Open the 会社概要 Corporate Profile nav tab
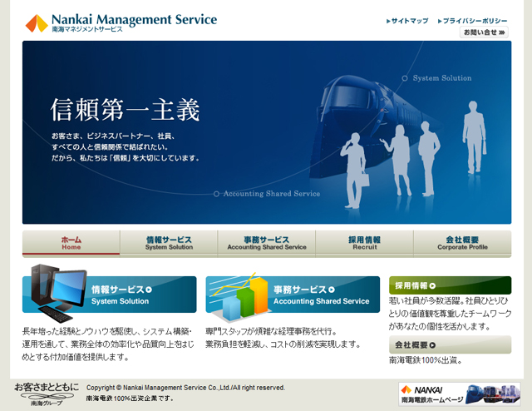The width and height of the screenshot is (532, 411). tap(462, 243)
